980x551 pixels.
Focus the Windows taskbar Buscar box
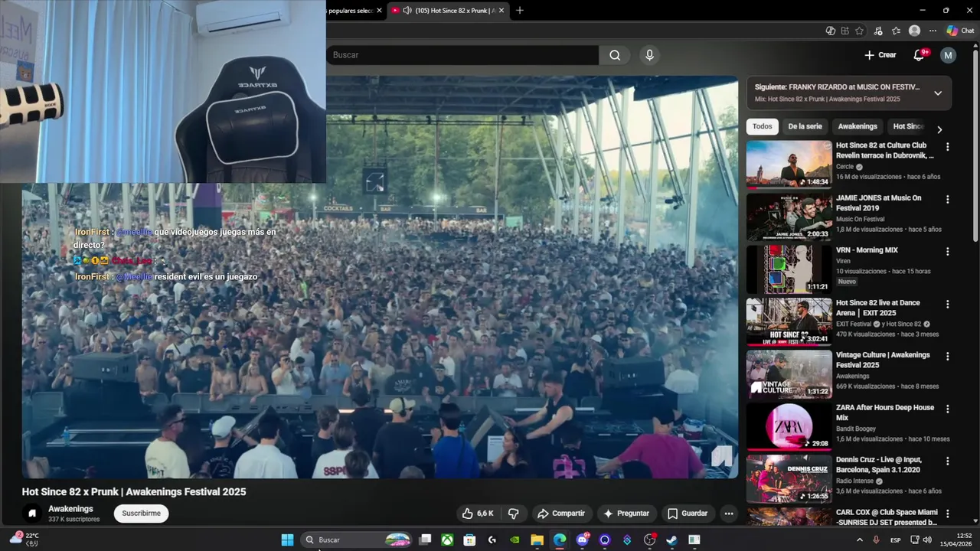(x=358, y=540)
